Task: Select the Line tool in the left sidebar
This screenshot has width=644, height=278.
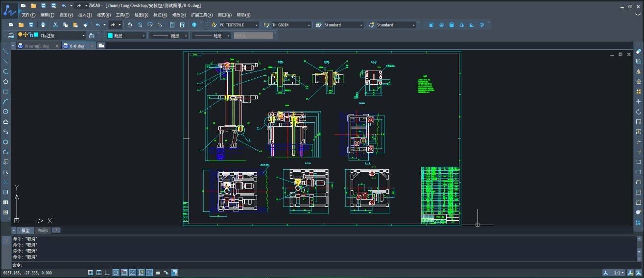Action: tap(6, 51)
